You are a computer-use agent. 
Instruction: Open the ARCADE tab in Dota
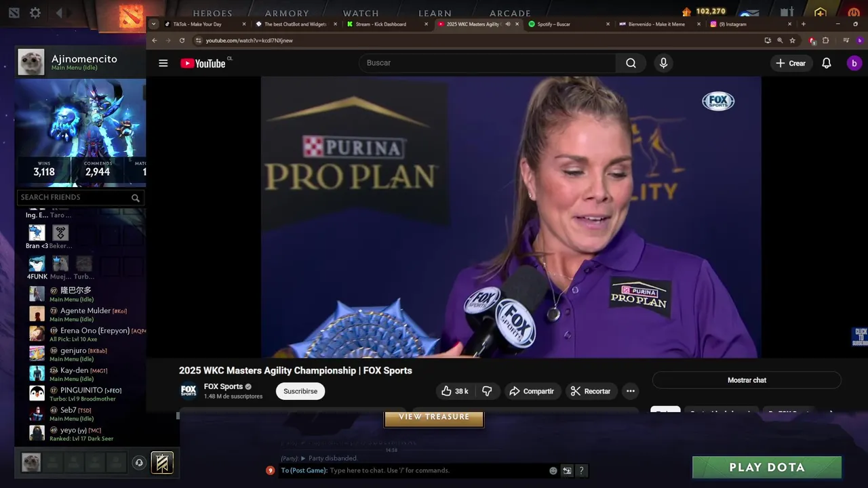pyautogui.click(x=510, y=13)
